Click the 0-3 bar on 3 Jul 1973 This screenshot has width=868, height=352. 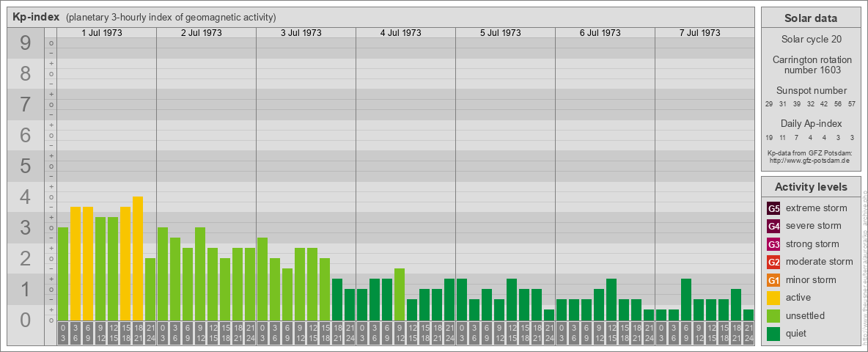coord(262,279)
